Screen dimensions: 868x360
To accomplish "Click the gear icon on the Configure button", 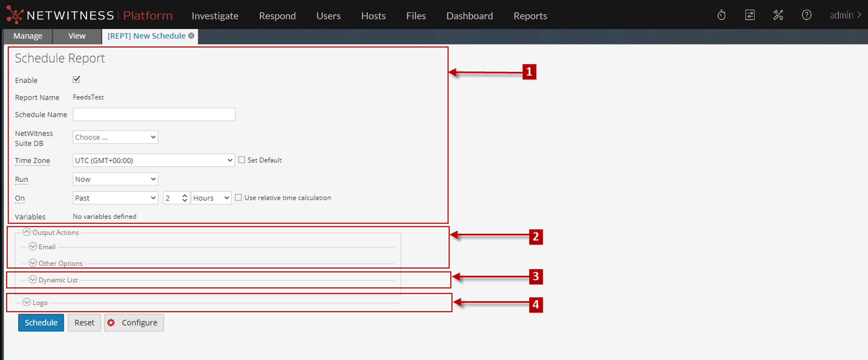I will point(111,322).
